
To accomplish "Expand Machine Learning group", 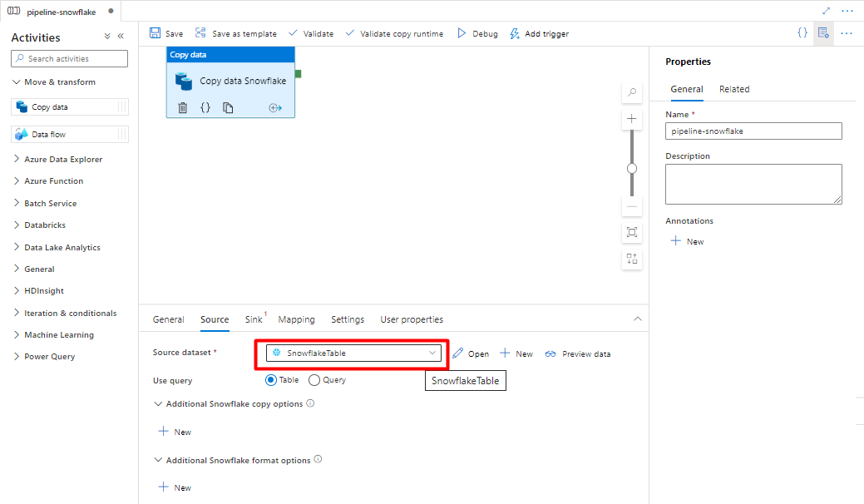I will click(53, 334).
